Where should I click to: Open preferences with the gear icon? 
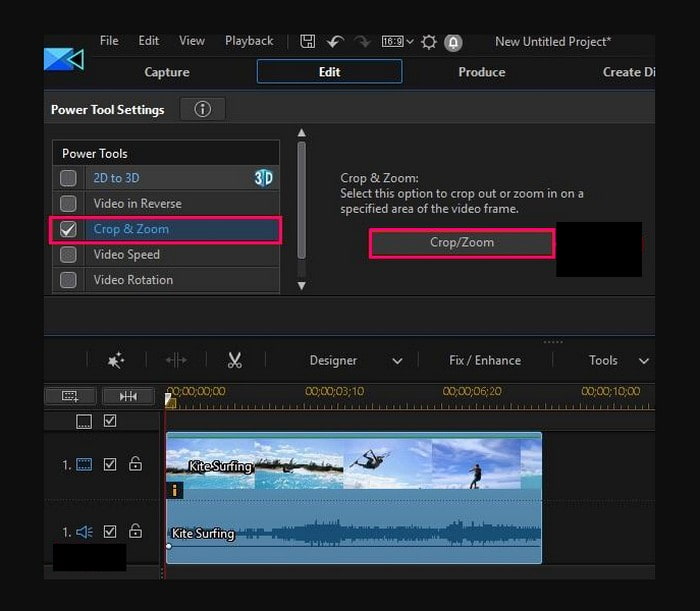tap(429, 42)
